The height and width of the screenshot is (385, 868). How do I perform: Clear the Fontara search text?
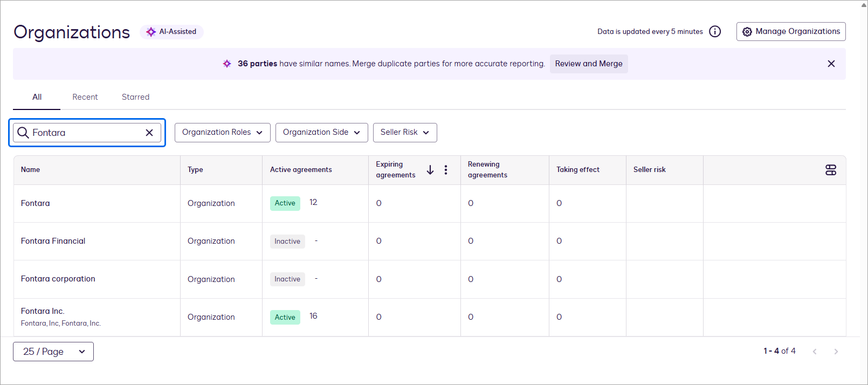(149, 133)
